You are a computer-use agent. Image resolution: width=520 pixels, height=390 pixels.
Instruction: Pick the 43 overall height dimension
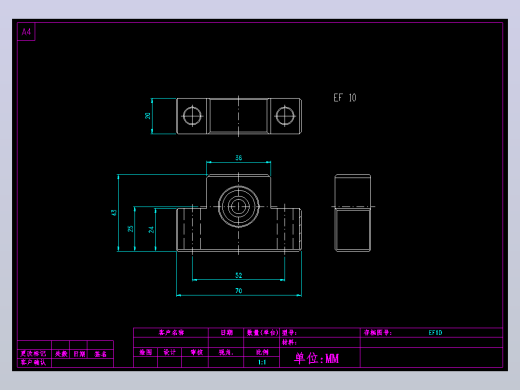114,213
